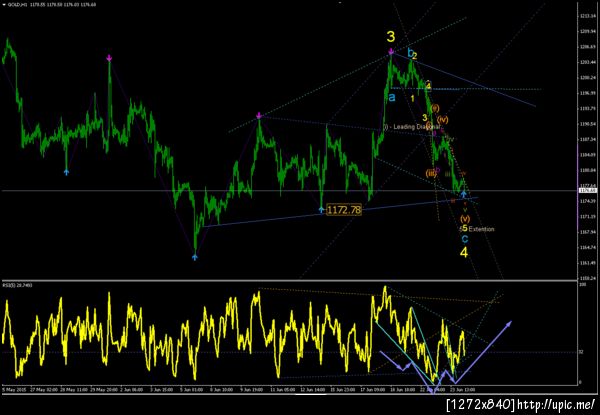Select the magenta down-arrow under yellow wave 3
Screen dimensions: 600x415
click(391, 51)
